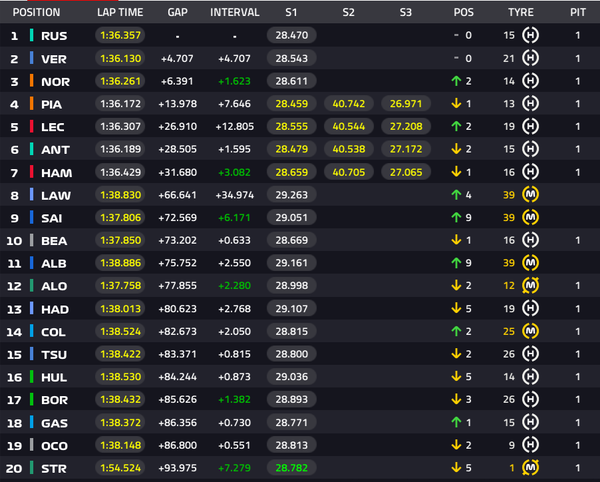600x482 pixels.
Task: Click hard tyre icon in NOR row
Action: pos(530,81)
